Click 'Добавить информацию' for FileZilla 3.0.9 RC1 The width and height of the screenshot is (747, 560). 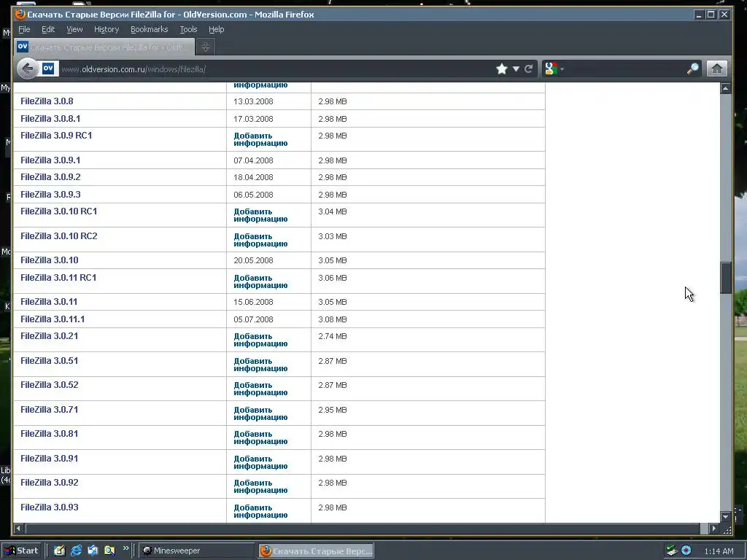point(260,139)
